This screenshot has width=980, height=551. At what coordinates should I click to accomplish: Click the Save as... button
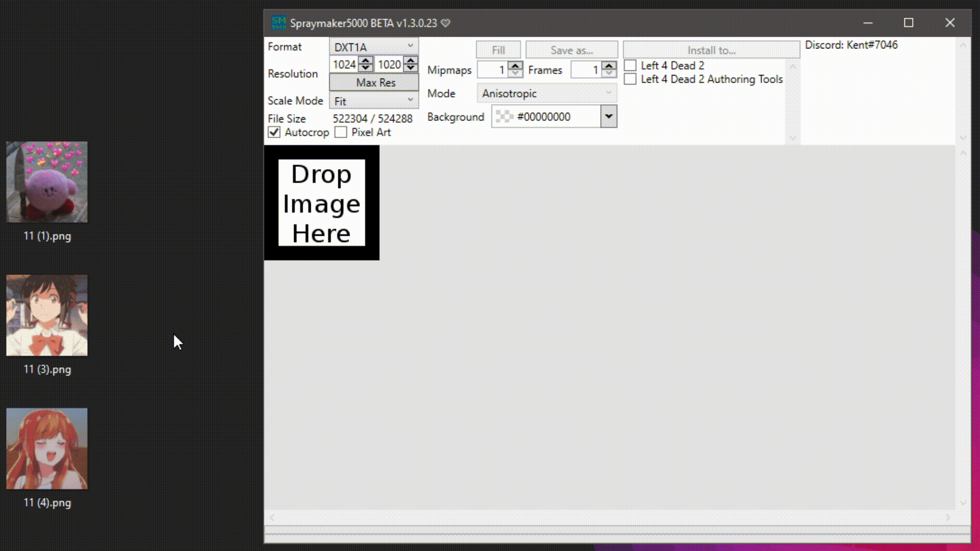point(571,50)
